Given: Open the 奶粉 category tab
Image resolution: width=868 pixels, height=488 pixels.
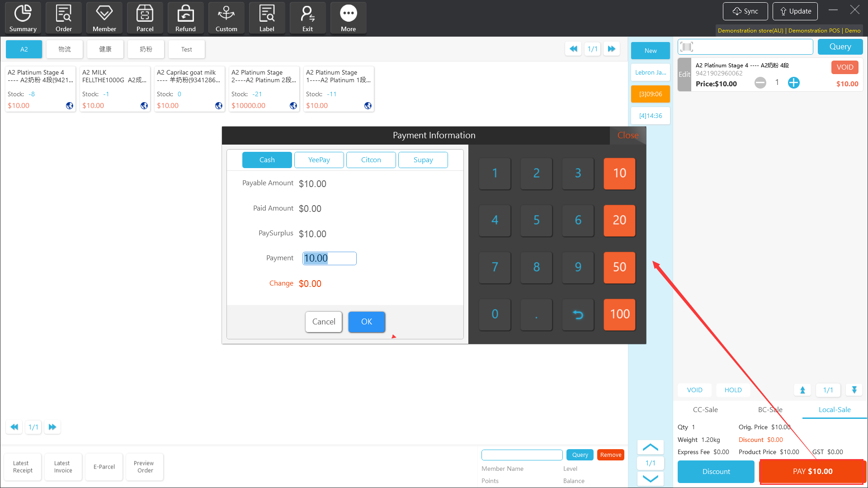Looking at the screenshot, I should pos(146,49).
